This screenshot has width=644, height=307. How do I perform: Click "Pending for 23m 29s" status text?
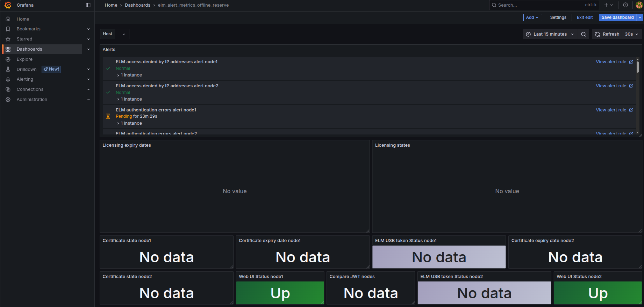coord(136,116)
